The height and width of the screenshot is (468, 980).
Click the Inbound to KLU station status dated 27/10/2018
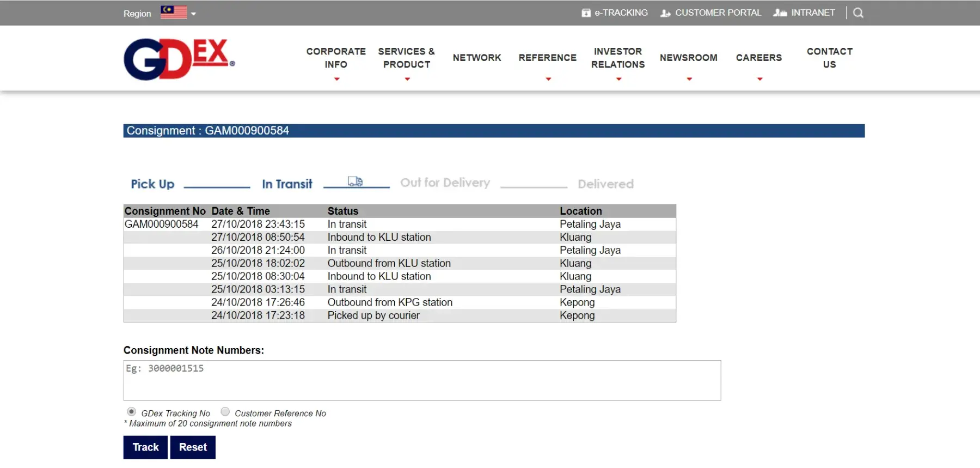379,237
